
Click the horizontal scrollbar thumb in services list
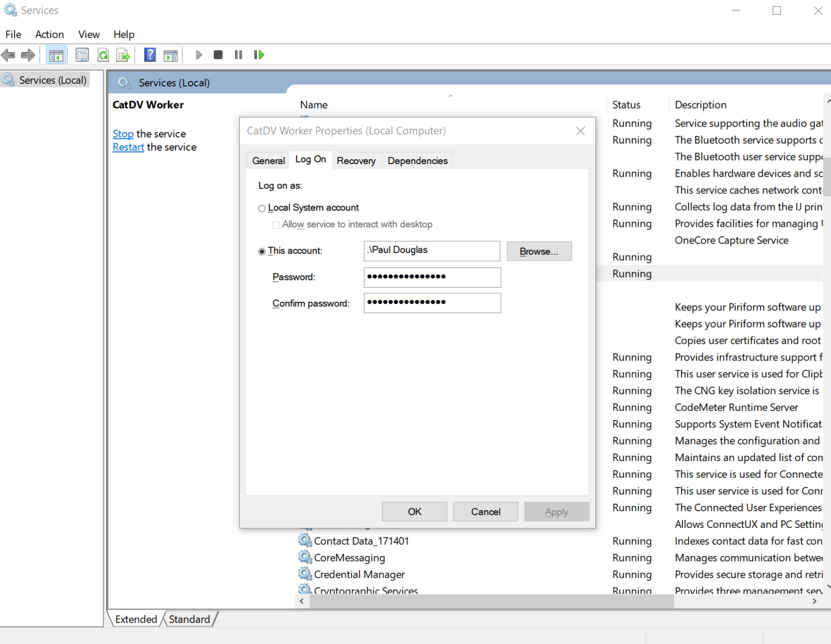492,601
